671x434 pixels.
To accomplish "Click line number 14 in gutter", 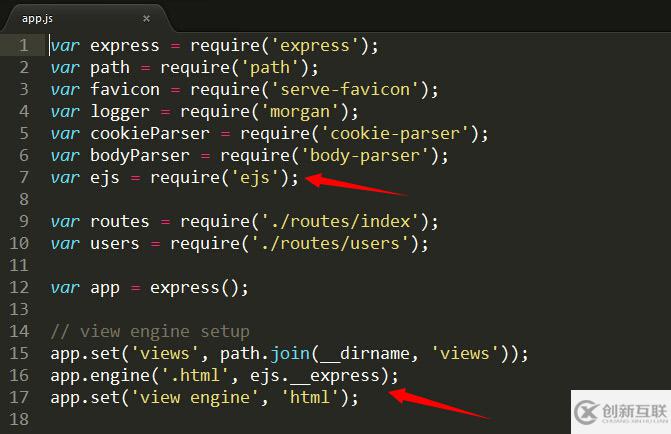I will [x=19, y=331].
